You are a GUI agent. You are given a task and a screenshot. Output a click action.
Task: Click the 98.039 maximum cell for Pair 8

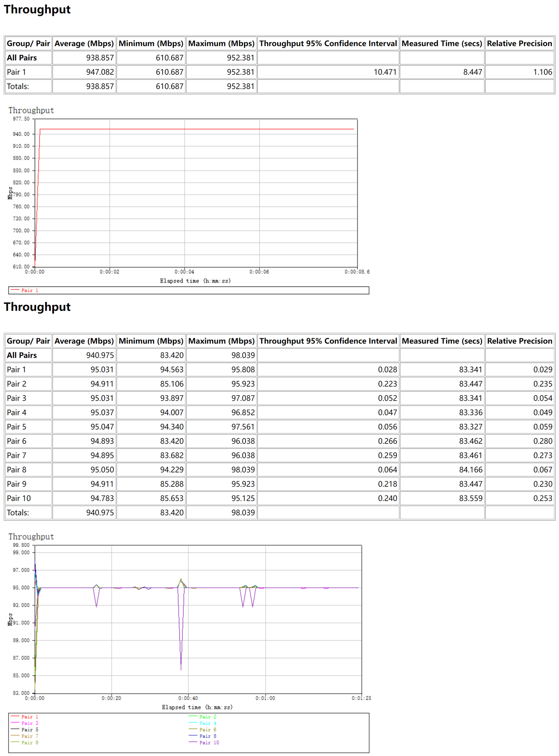point(243,470)
